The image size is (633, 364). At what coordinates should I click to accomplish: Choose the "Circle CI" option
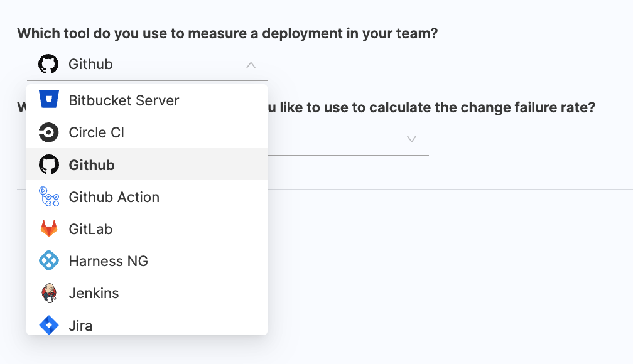96,132
